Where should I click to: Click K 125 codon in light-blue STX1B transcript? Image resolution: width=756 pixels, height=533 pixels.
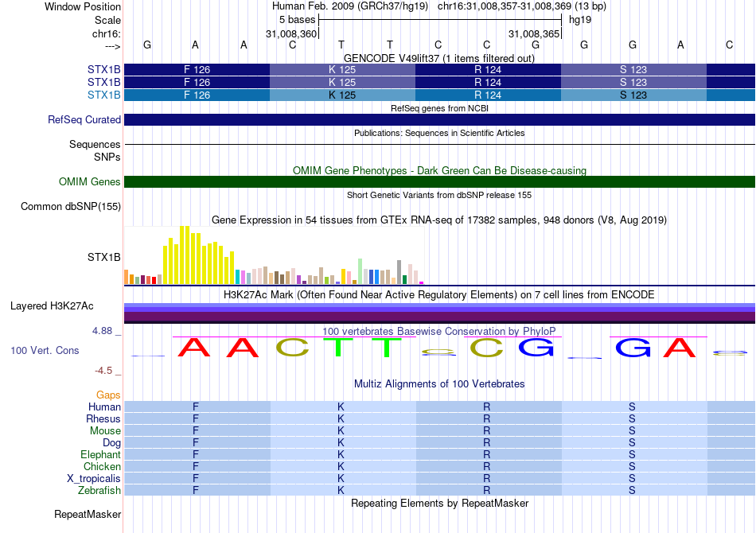coord(342,95)
